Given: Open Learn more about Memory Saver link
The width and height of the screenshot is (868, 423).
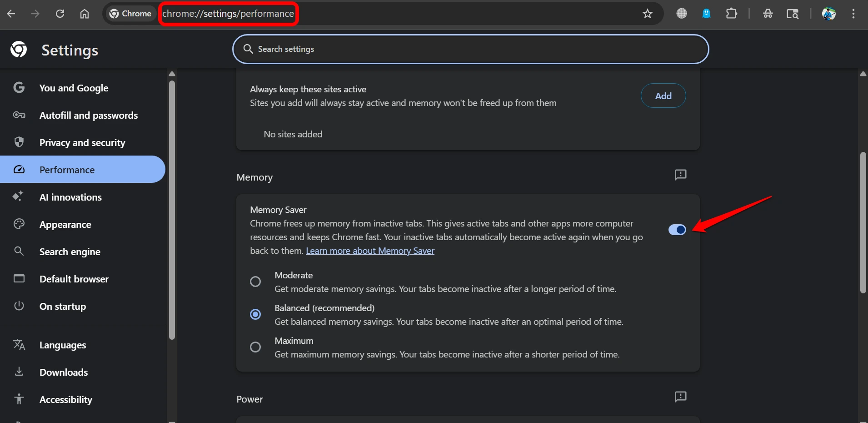Looking at the screenshot, I should [370, 251].
